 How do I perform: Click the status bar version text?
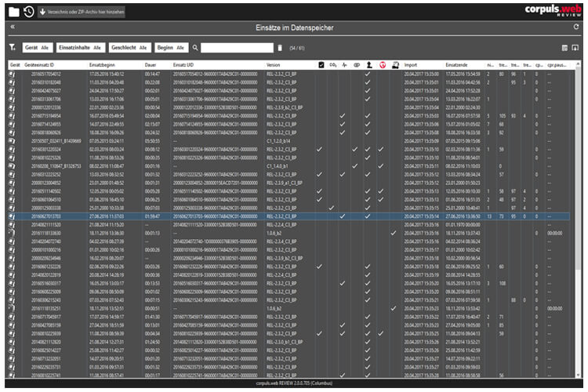pos(294,383)
